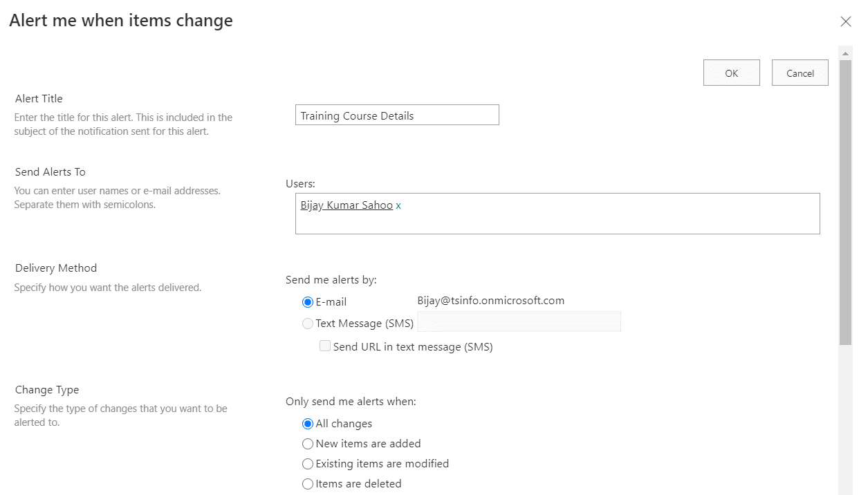
Task: Enable Send URL in text message (SMS)
Action: click(324, 346)
